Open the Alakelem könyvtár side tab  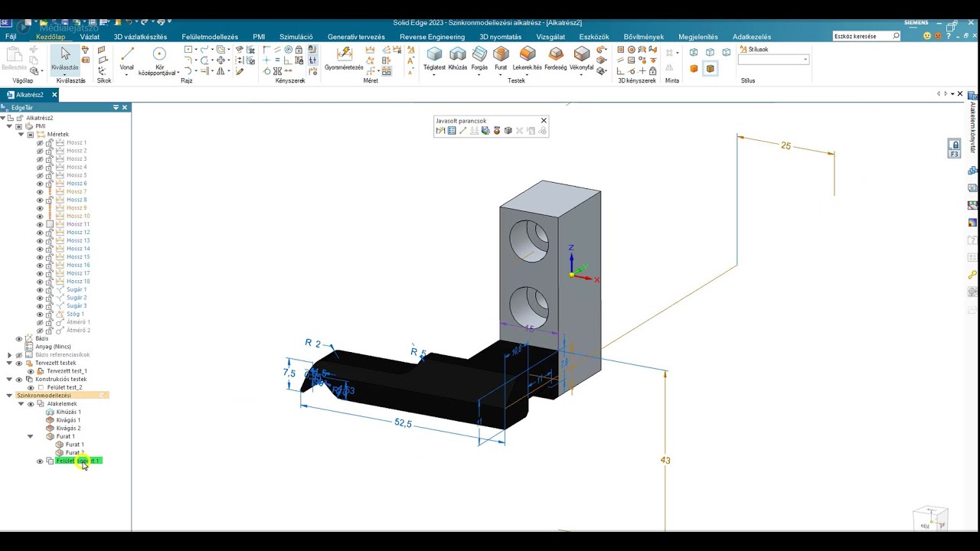tap(972, 127)
